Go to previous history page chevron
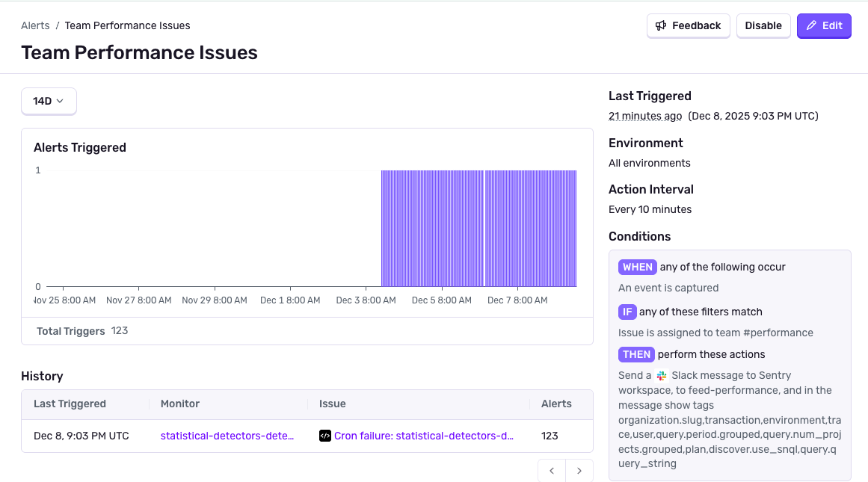868x482 pixels. click(552, 471)
